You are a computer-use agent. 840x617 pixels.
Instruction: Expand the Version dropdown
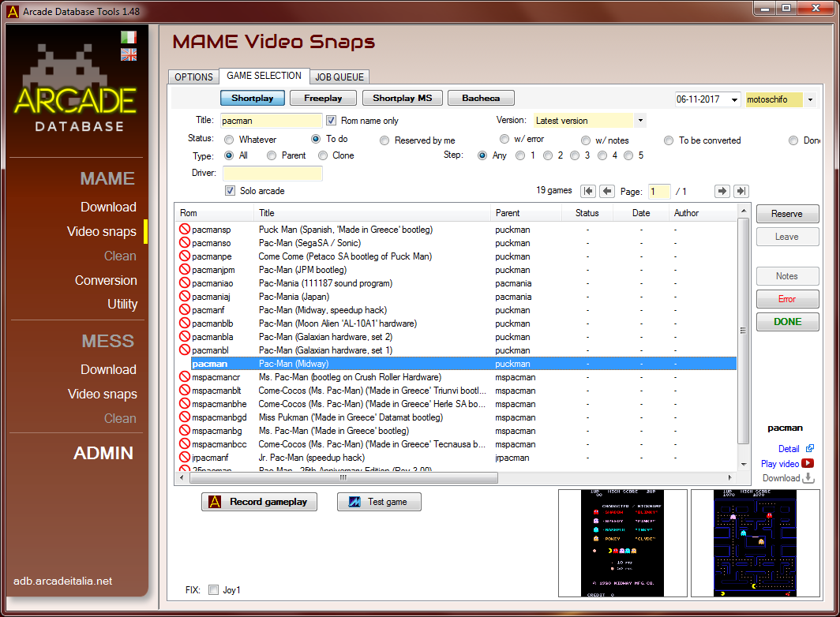640,121
